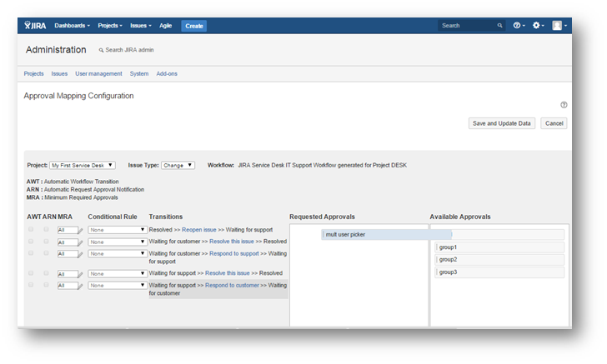Open the Issue Type dropdown showing Change
The image size is (607, 364).
(178, 165)
